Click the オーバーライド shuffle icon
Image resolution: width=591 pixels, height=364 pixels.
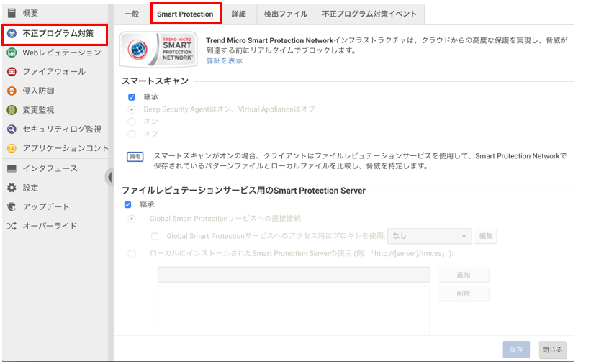click(x=12, y=226)
